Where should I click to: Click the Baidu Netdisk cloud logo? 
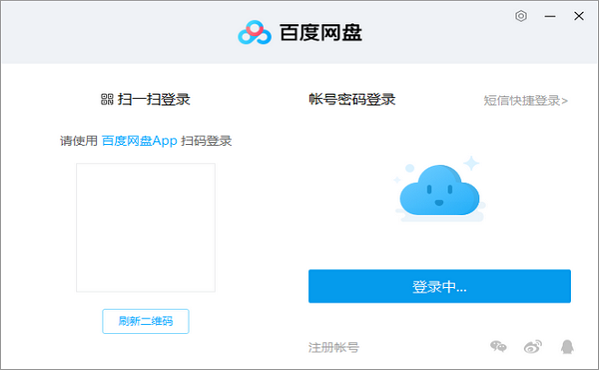tap(254, 32)
